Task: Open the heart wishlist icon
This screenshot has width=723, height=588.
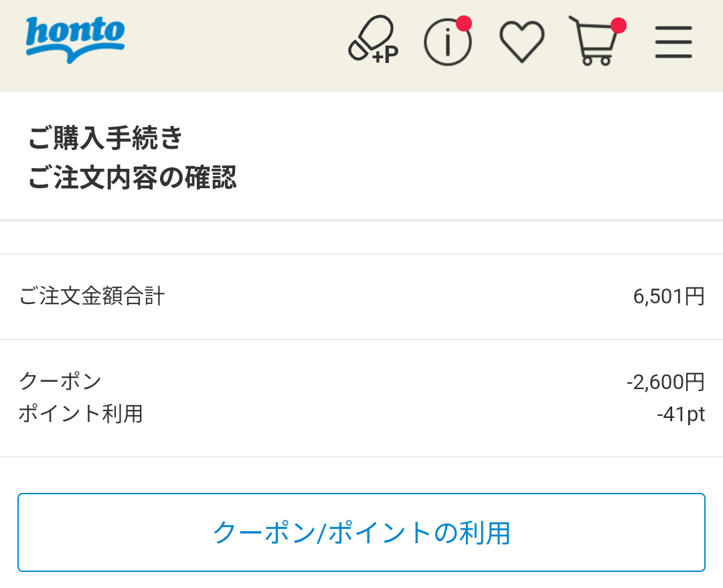Action: coord(522,42)
